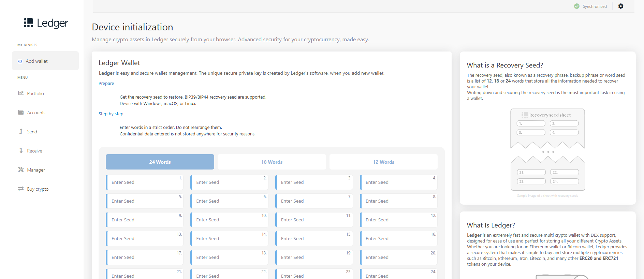Click seed word field number 8

coord(399,201)
